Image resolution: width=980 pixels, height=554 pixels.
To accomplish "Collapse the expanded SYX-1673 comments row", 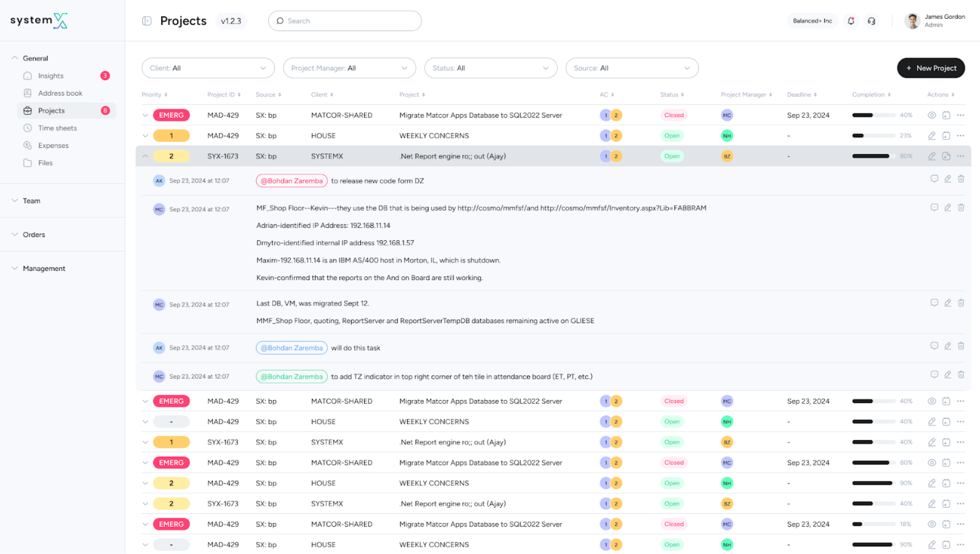I will 145,156.
